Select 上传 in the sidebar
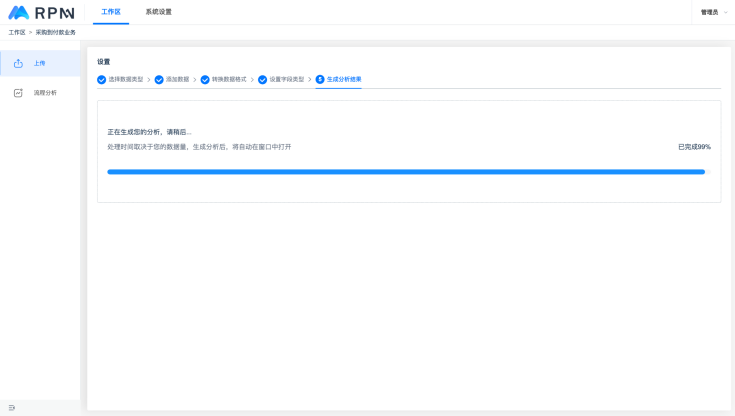This screenshot has width=735, height=416. tap(39, 63)
